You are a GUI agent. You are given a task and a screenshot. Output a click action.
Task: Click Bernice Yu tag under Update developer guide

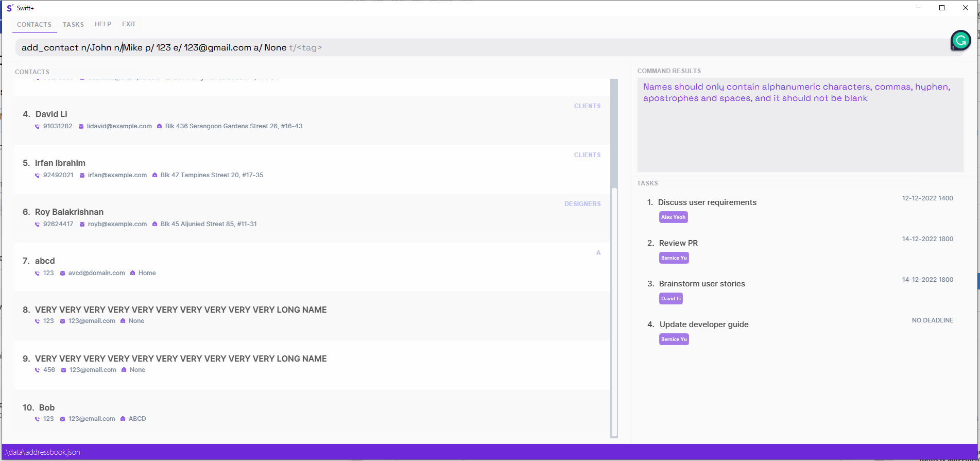click(674, 339)
